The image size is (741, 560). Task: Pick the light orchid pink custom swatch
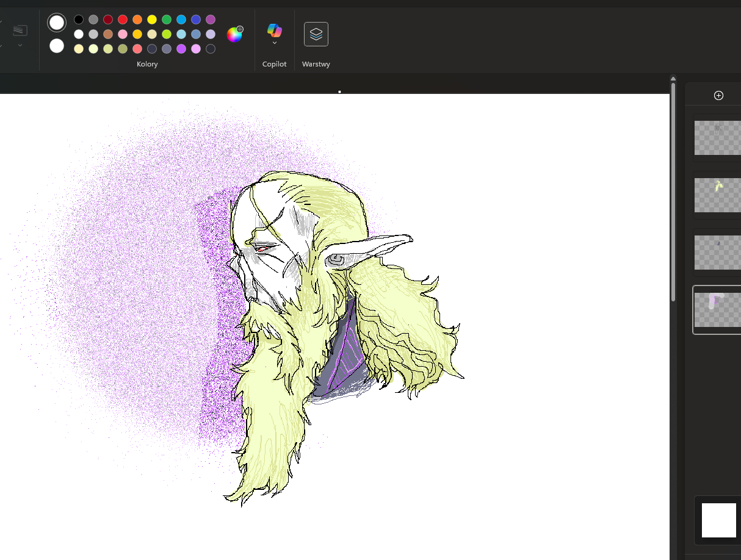[196, 49]
